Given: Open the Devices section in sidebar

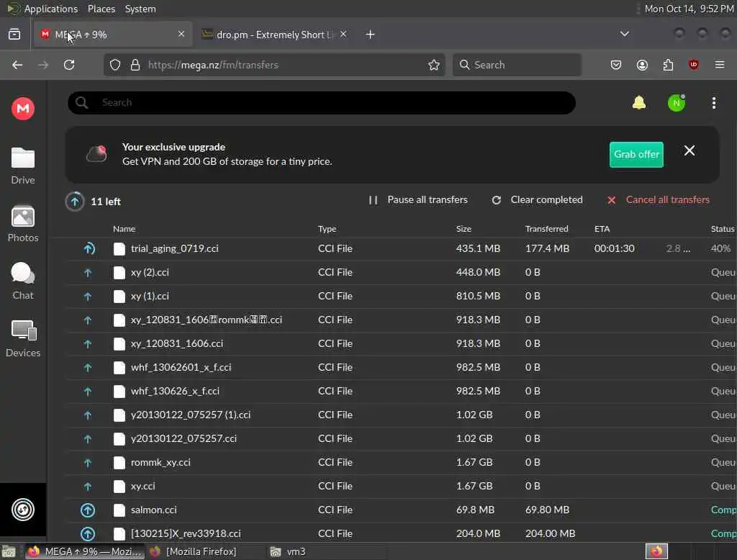Looking at the screenshot, I should 22,338.
